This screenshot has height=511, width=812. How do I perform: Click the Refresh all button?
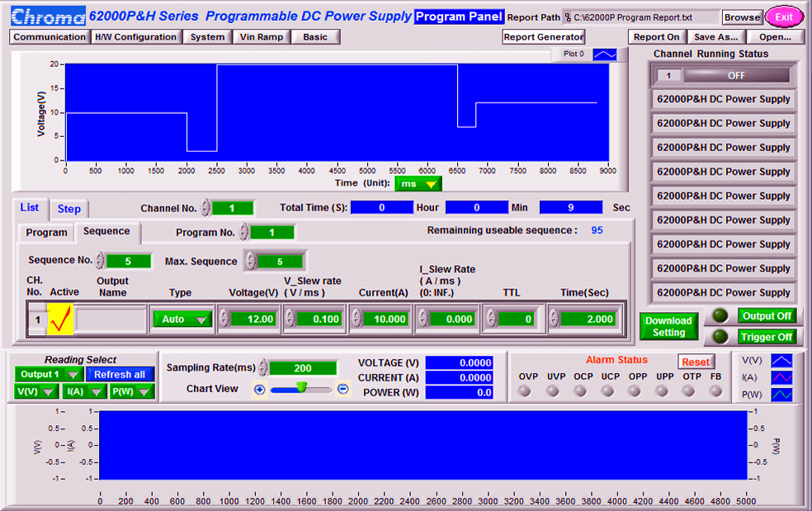pyautogui.click(x=120, y=374)
